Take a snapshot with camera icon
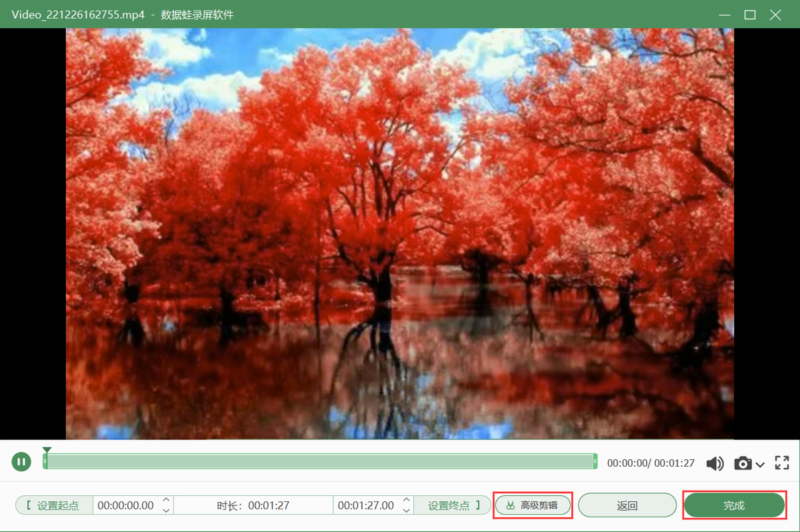The height and width of the screenshot is (532, 800). (743, 463)
